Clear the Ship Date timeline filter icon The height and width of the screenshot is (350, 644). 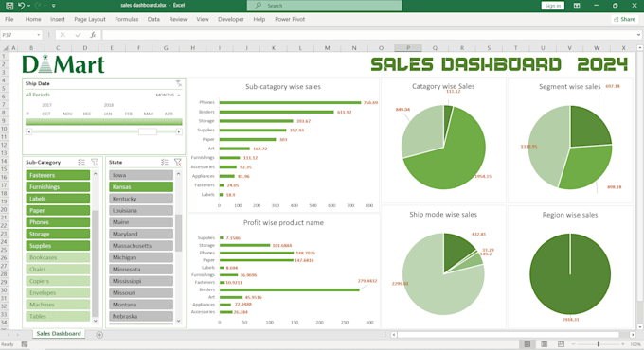179,83
